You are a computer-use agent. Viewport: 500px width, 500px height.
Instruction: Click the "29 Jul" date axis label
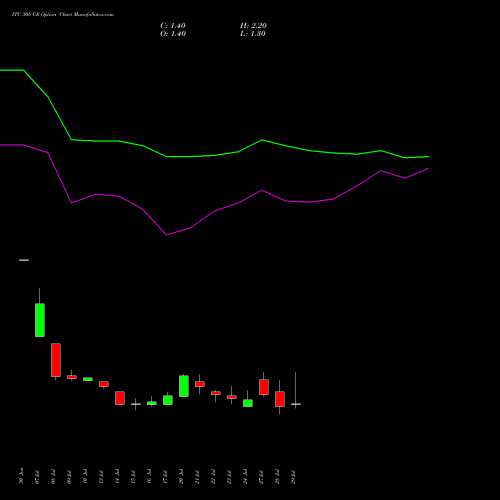pos(293,477)
